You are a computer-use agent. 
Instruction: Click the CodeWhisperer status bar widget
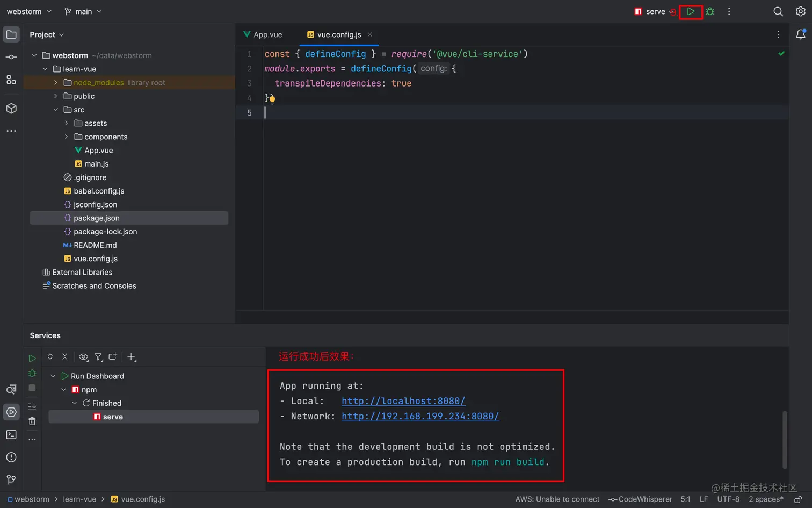tap(640, 499)
